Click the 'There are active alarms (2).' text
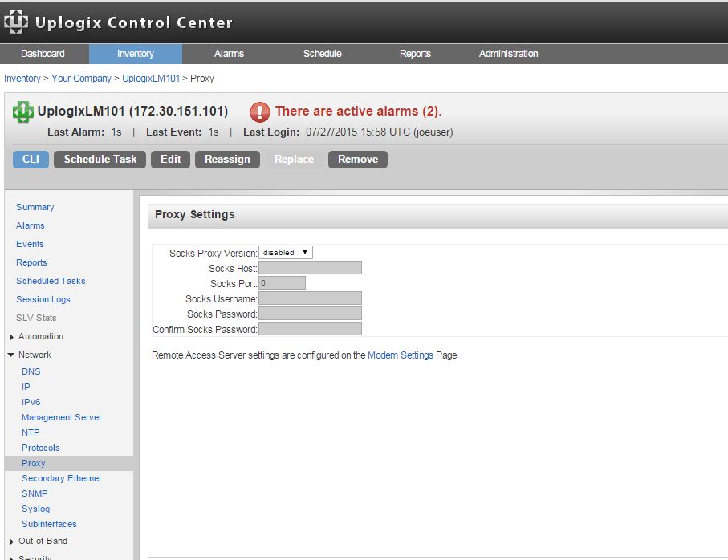 tap(358, 112)
